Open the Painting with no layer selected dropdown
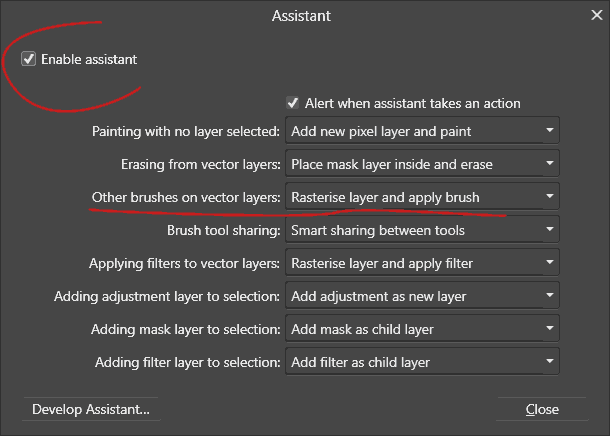The image size is (610, 436). [x=422, y=131]
